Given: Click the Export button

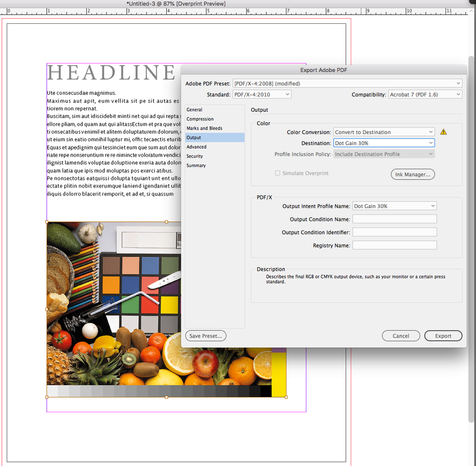Looking at the screenshot, I should click(443, 336).
